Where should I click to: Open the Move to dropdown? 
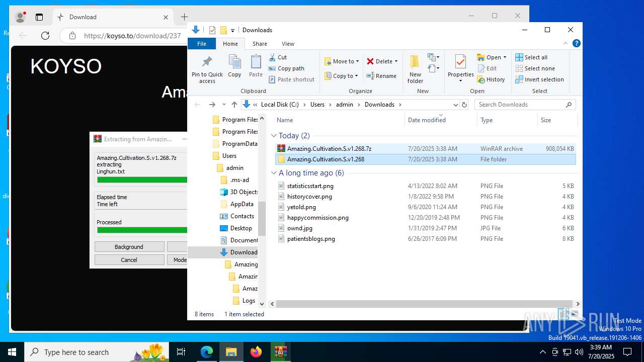pos(342,61)
